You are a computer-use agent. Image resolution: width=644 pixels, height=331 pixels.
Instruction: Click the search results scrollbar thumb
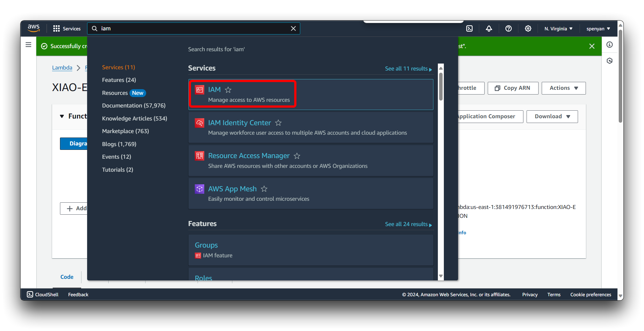(441, 87)
